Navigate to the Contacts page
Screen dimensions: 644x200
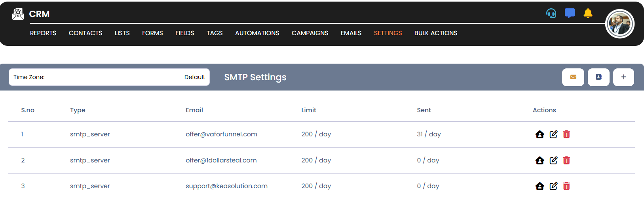pos(85,33)
